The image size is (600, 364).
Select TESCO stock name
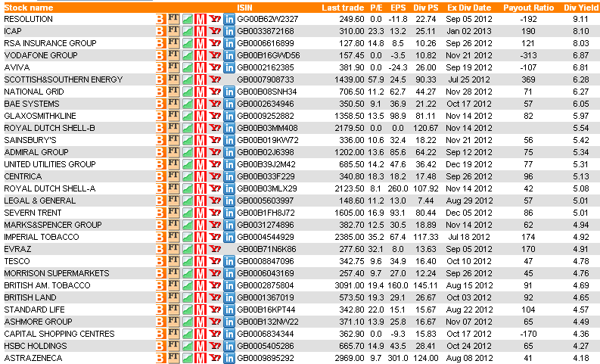(17, 261)
